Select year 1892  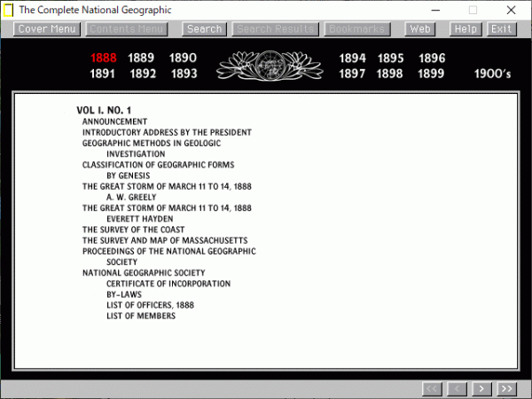click(143, 74)
